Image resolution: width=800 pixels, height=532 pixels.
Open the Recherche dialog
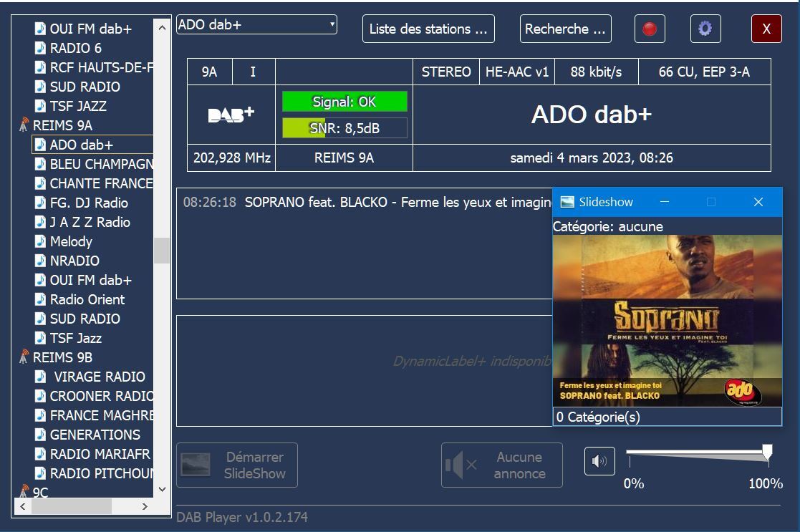click(x=565, y=29)
